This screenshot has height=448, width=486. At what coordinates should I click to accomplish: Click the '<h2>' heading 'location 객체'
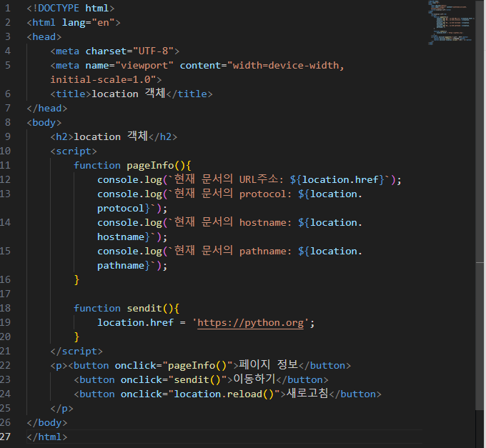(111, 136)
